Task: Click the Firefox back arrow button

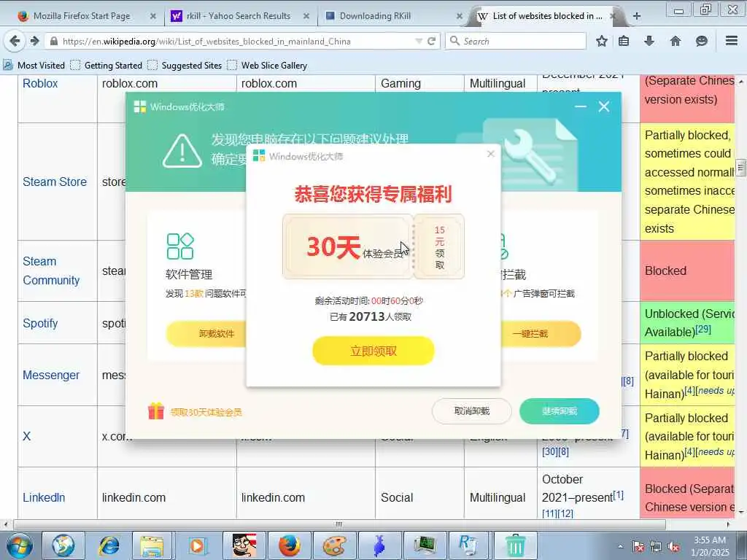Action: pyautogui.click(x=15, y=41)
